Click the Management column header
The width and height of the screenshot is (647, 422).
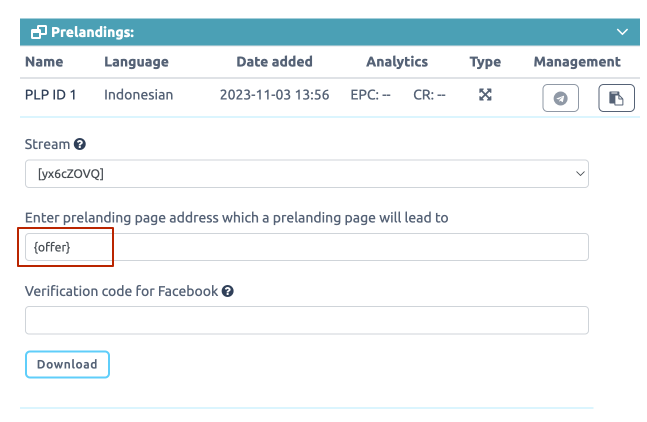point(577,62)
